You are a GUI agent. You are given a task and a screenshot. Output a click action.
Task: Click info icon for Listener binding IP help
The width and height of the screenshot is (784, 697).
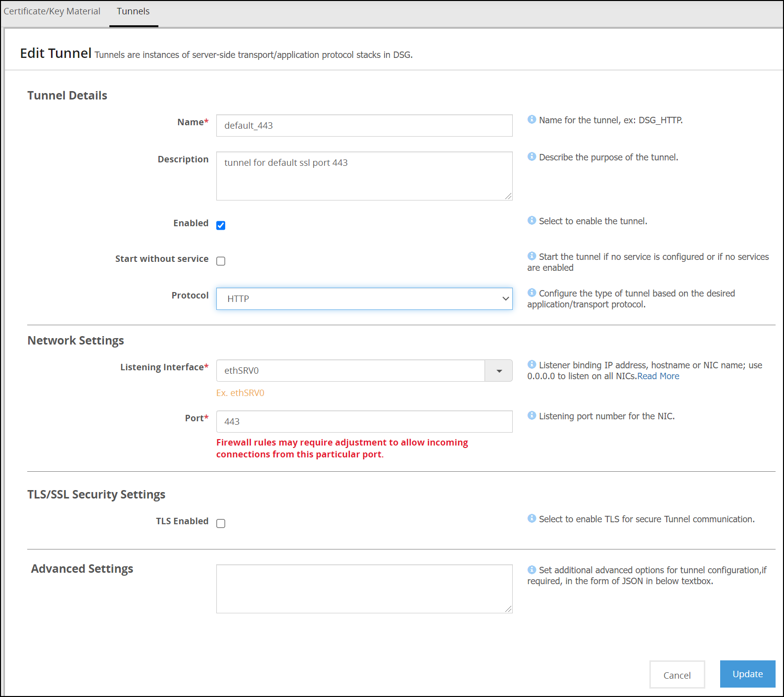click(x=532, y=364)
